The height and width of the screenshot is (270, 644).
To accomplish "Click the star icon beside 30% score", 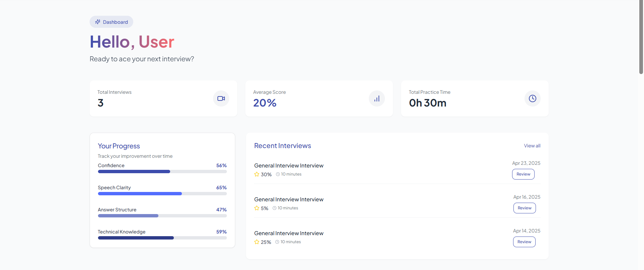I will (257, 174).
